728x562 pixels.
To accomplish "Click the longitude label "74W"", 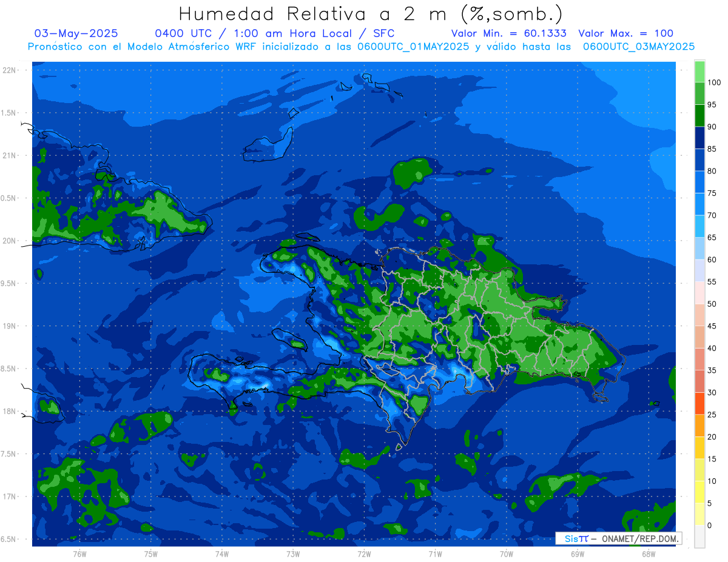I will [222, 554].
